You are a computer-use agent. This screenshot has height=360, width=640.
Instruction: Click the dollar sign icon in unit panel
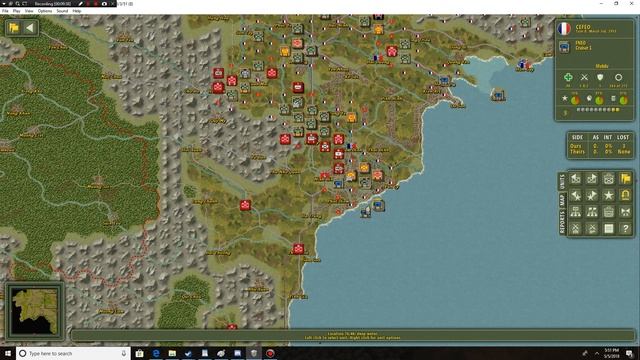565,113
